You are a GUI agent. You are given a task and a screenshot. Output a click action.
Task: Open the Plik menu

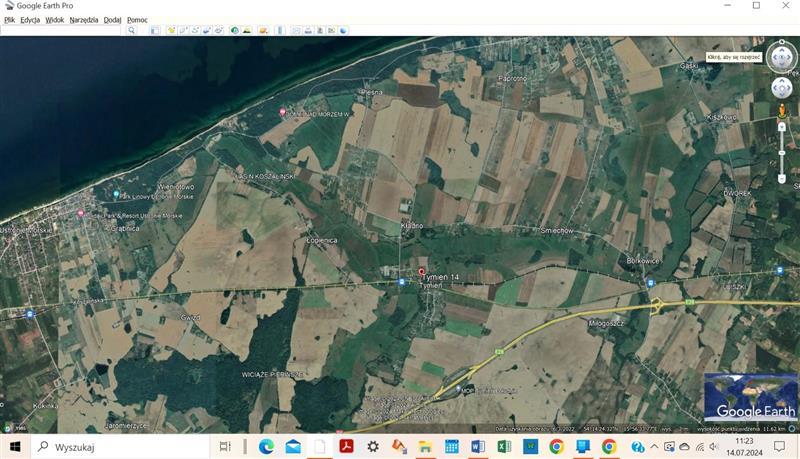[9, 20]
